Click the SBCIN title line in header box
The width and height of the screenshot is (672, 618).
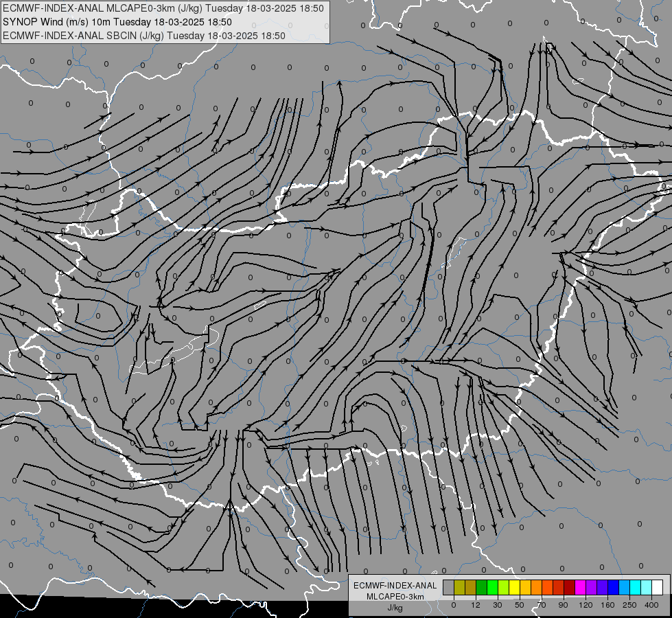pyautogui.click(x=144, y=36)
